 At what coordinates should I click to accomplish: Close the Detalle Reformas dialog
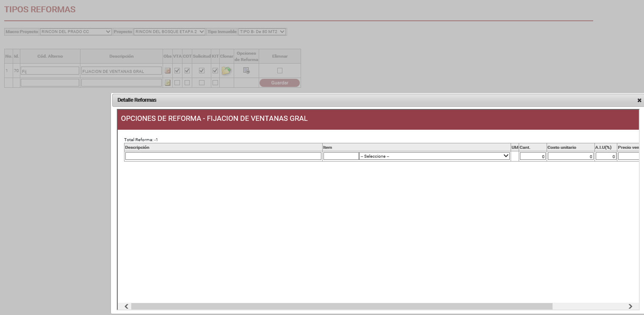pos(639,100)
